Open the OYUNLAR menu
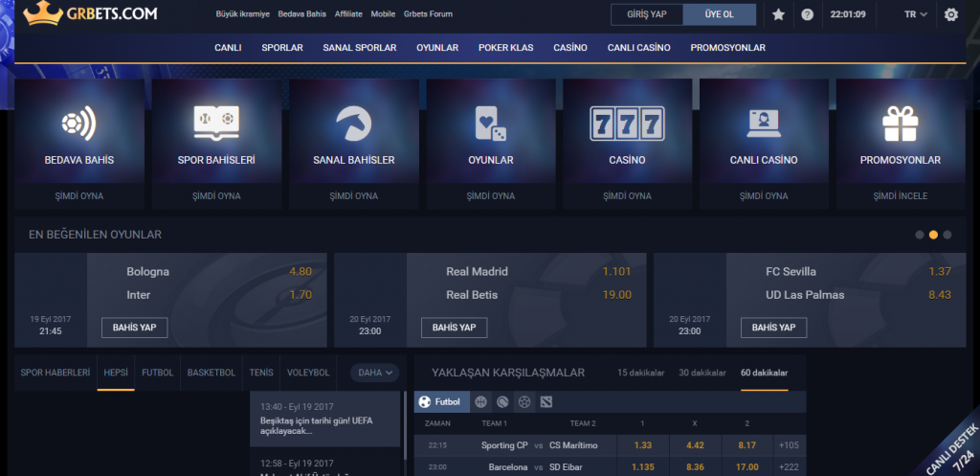Viewport: 980px width, 476px height. pyautogui.click(x=437, y=48)
